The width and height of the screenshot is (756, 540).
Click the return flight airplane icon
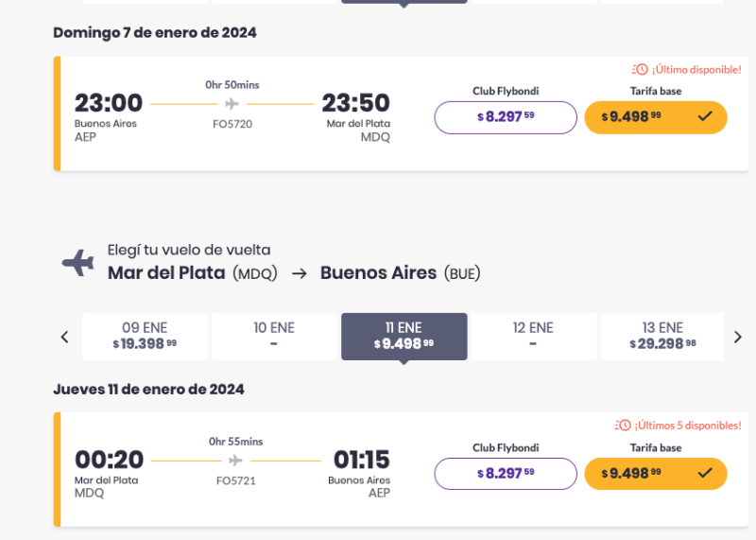[78, 263]
